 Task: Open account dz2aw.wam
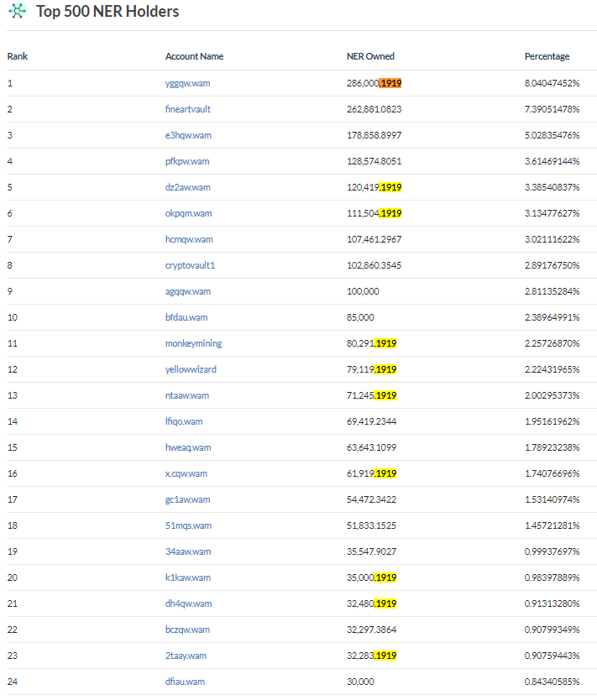point(187,187)
